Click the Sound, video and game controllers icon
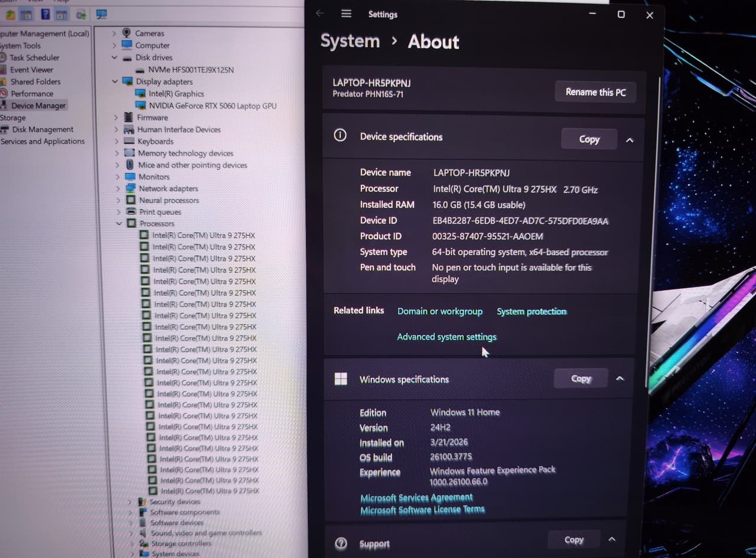 click(x=143, y=533)
